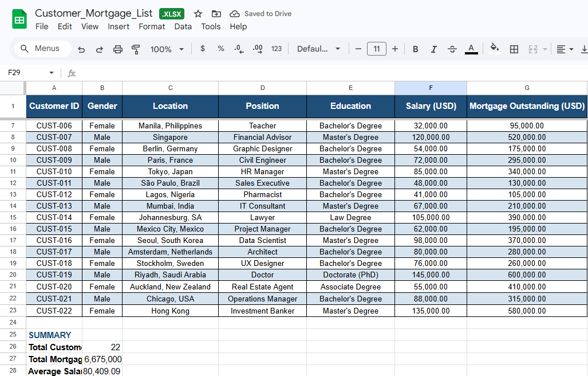Viewport: 588px width, 376px height.
Task: Click the Menus search box
Action: tap(43, 48)
